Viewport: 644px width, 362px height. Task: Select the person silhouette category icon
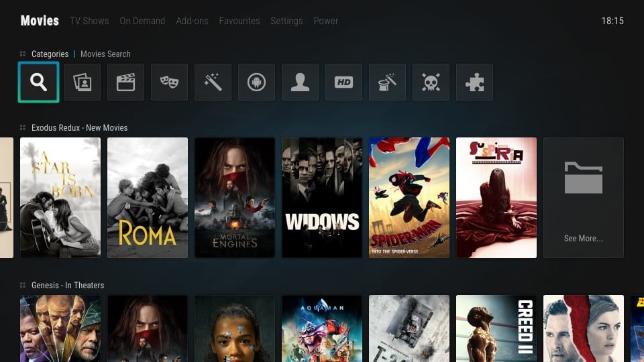coord(300,82)
